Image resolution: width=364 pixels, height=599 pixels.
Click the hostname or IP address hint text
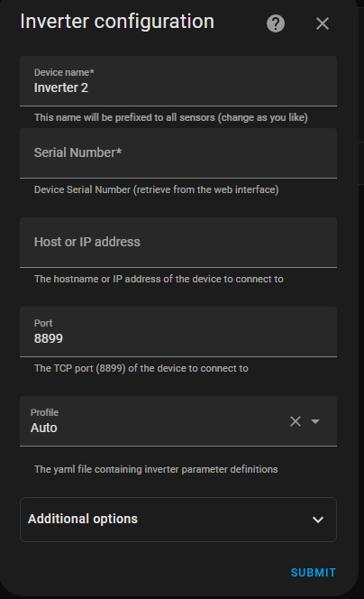pos(159,279)
